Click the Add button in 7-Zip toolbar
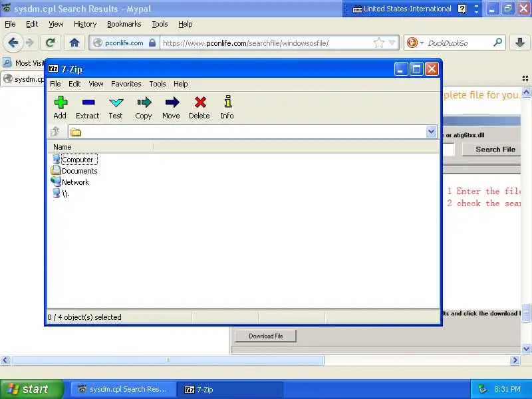The image size is (532, 399). tap(61, 107)
